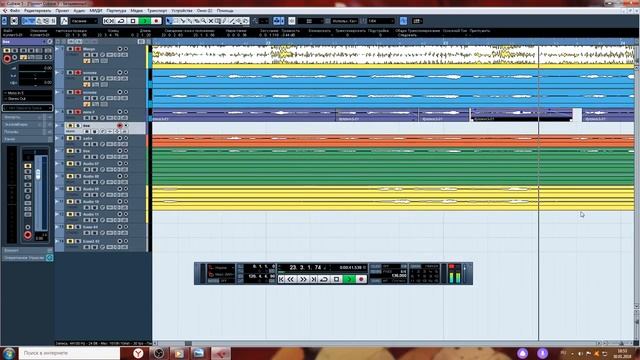Click green Play in top toolbar
This screenshot has width=640, height=360.
click(x=144, y=21)
